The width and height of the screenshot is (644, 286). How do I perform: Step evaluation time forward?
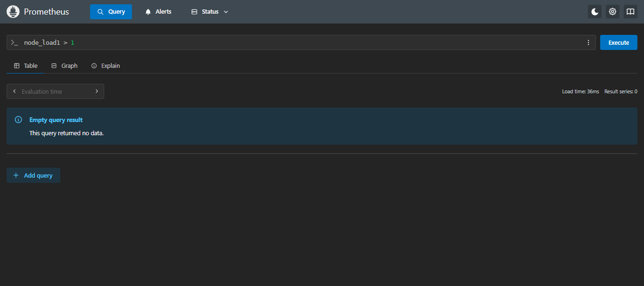pos(97,91)
